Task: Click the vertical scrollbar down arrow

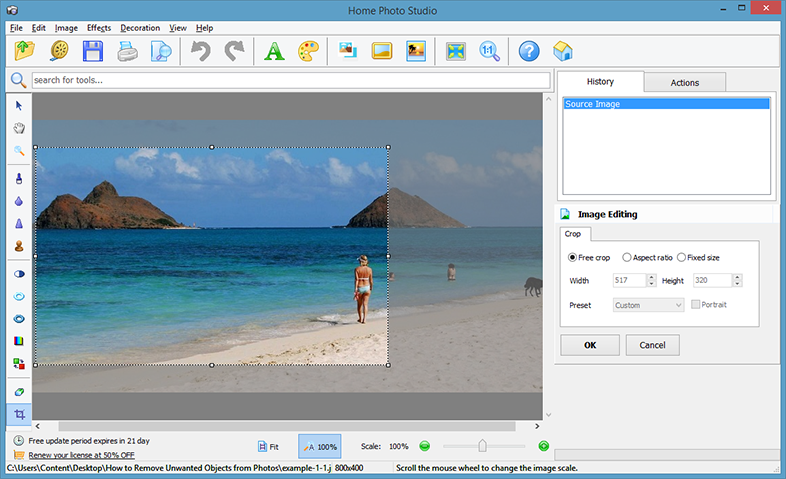Action: (x=548, y=414)
